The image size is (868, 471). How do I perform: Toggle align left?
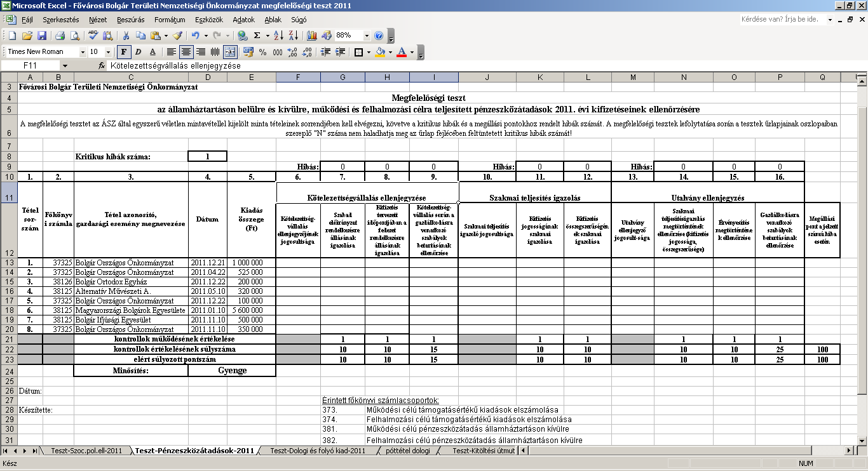coord(172,52)
